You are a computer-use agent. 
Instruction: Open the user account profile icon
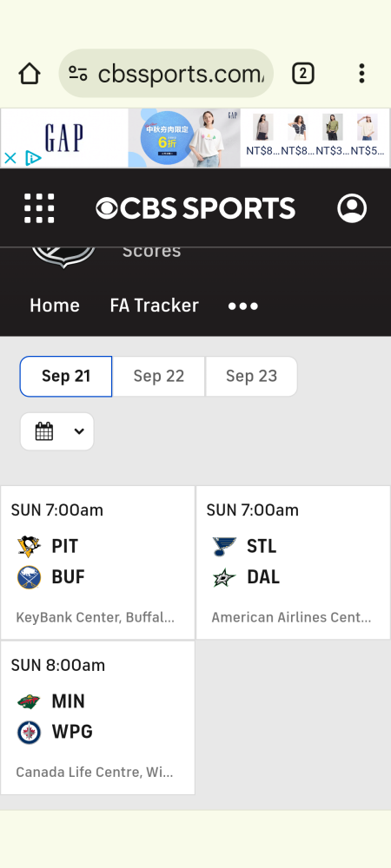coord(352,208)
